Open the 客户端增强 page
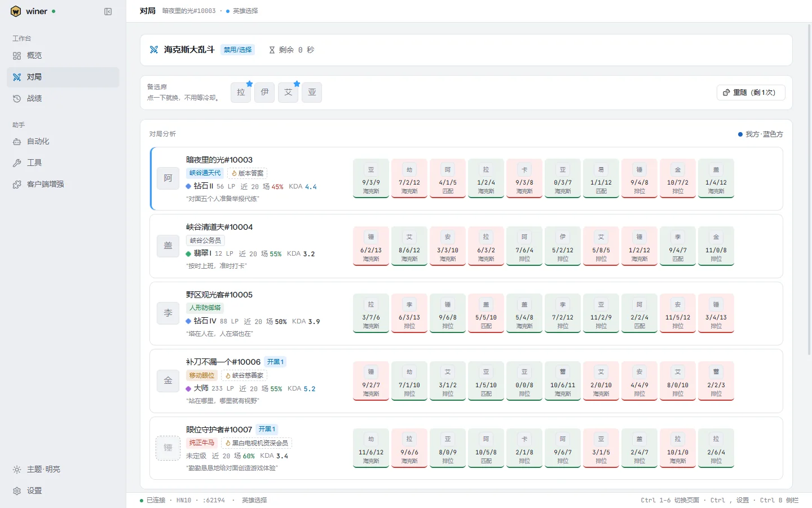The image size is (812, 508). click(63, 184)
